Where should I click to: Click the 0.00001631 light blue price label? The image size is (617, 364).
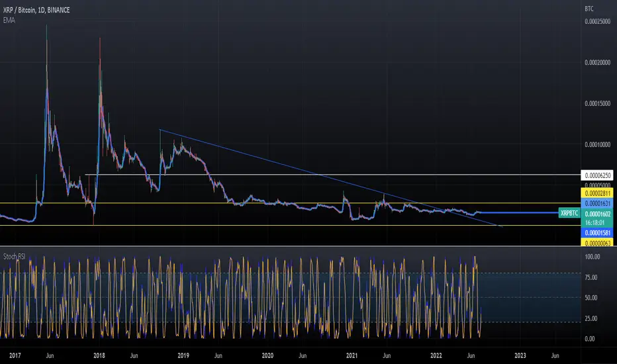pos(597,203)
